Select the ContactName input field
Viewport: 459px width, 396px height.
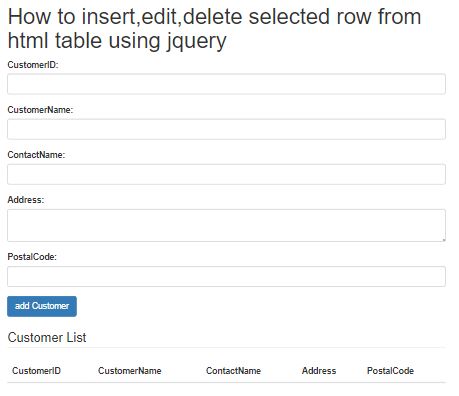click(226, 174)
